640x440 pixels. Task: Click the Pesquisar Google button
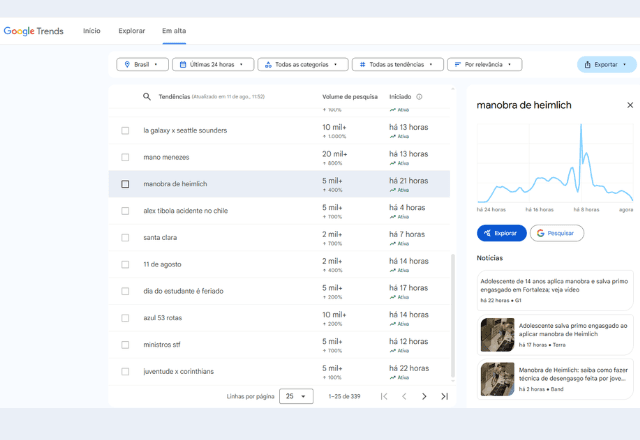[x=557, y=233]
